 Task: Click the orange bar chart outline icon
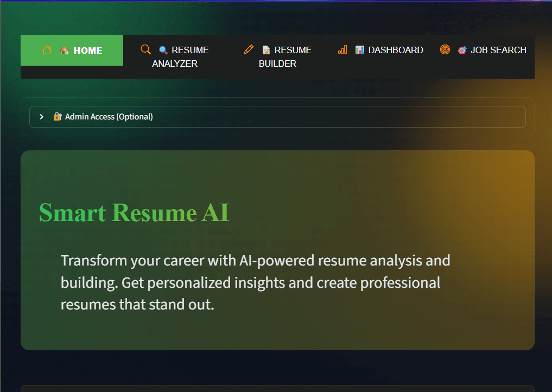[x=342, y=49]
